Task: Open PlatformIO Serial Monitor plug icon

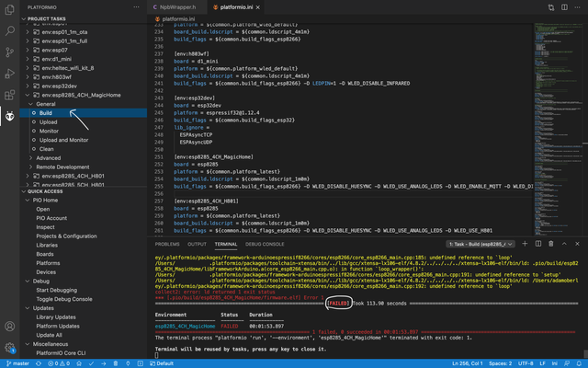Action: tap(128, 363)
